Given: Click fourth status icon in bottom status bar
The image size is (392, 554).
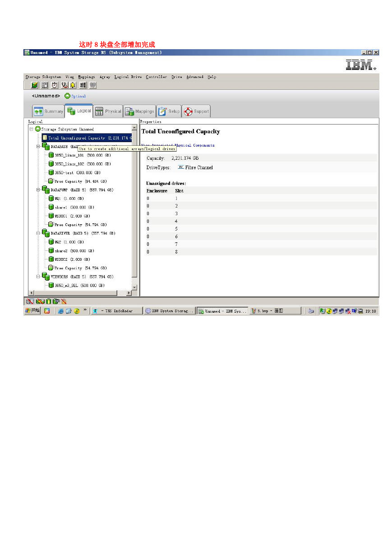Looking at the screenshot, I should click(56, 301).
